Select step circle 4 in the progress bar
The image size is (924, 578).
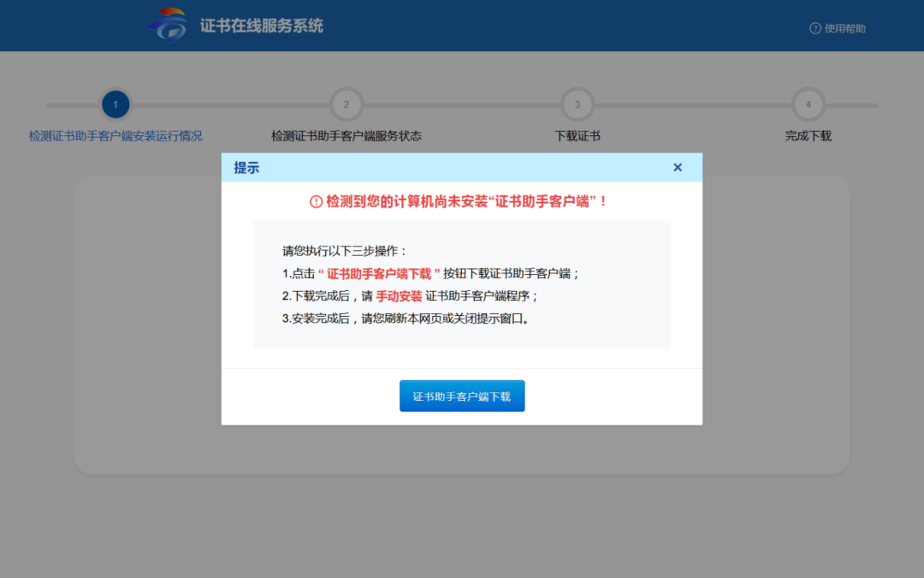[x=808, y=104]
